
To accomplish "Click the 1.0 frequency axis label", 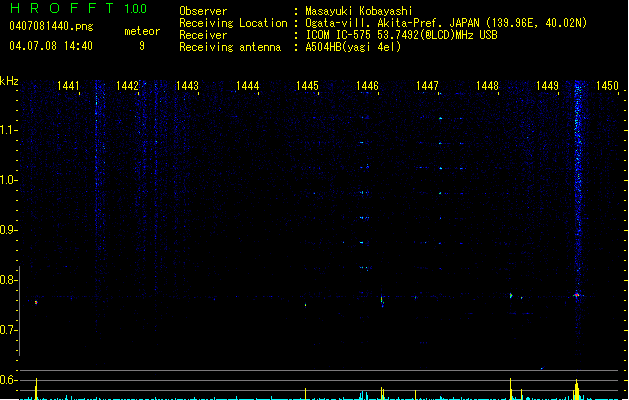I will pos(8,180).
